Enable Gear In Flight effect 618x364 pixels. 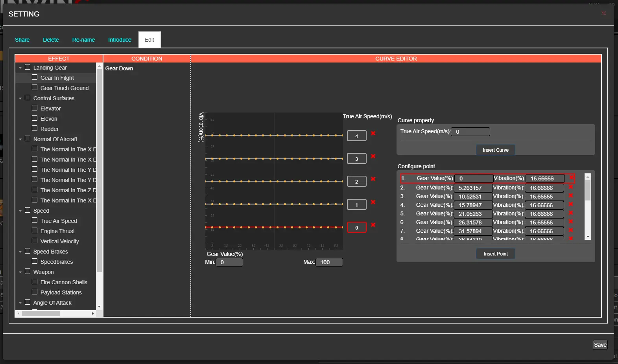(35, 77)
